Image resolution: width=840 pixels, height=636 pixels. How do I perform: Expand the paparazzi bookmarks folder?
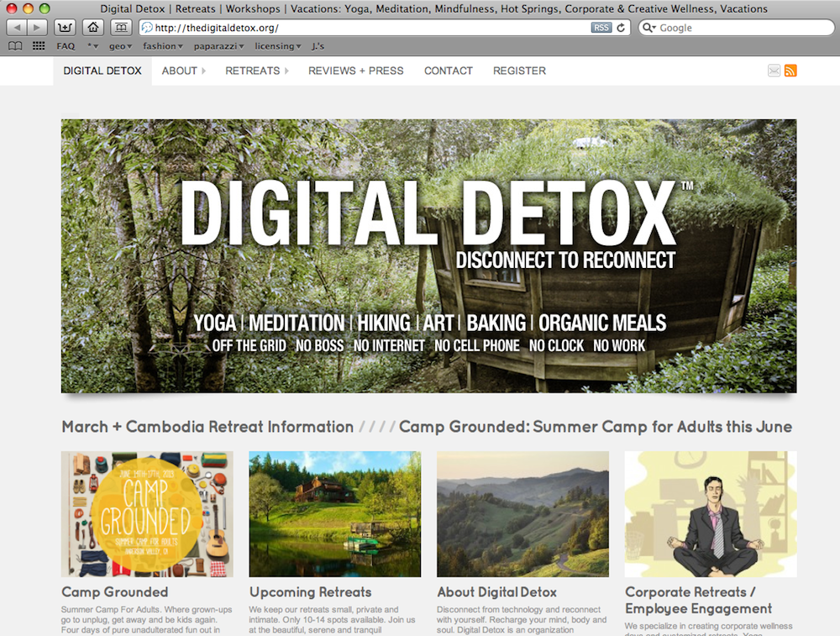[x=218, y=46]
